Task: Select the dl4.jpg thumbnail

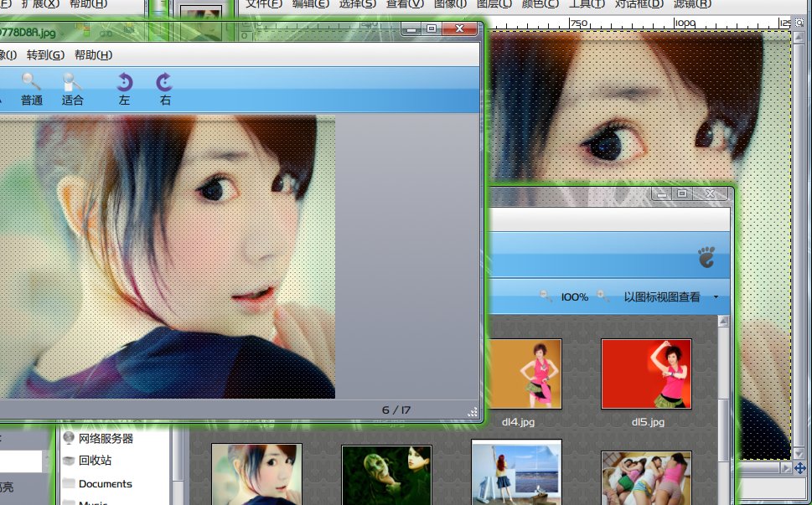Action: coord(524,374)
